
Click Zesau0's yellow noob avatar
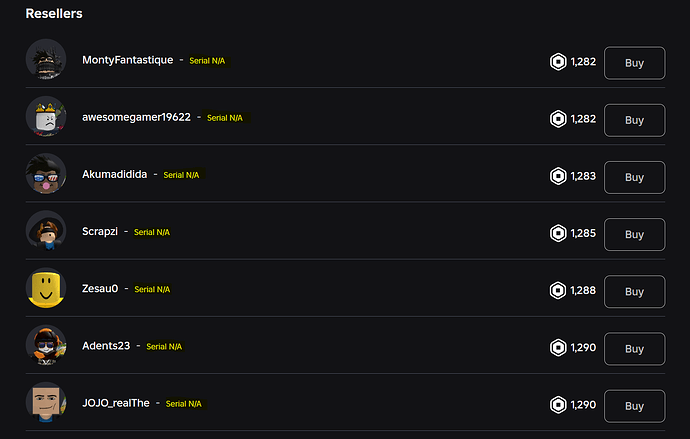pos(46,289)
